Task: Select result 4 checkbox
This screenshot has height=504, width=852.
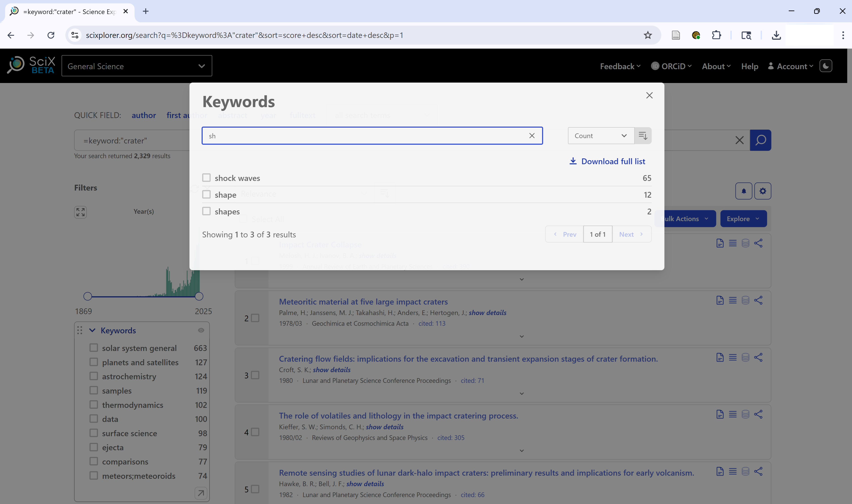Action: 255,432
